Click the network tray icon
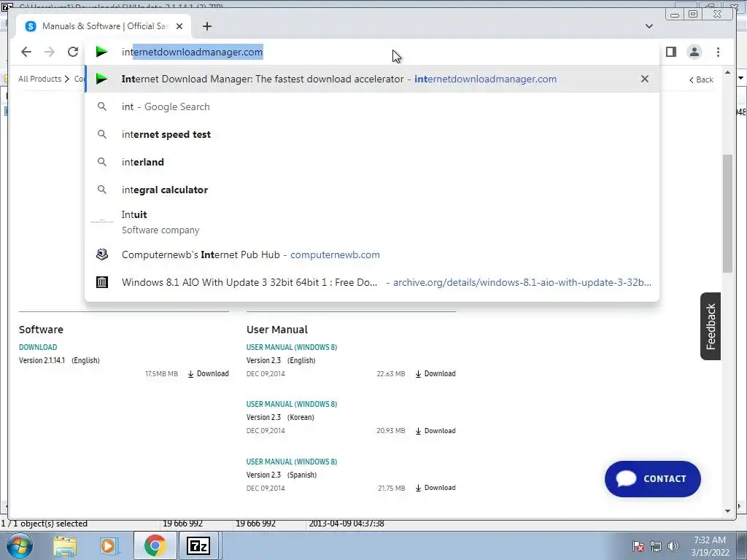This screenshot has width=747, height=560. point(656,546)
